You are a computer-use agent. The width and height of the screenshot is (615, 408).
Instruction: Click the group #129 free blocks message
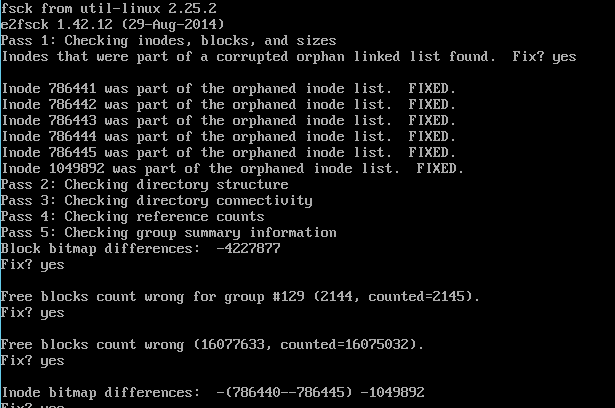[240, 297]
